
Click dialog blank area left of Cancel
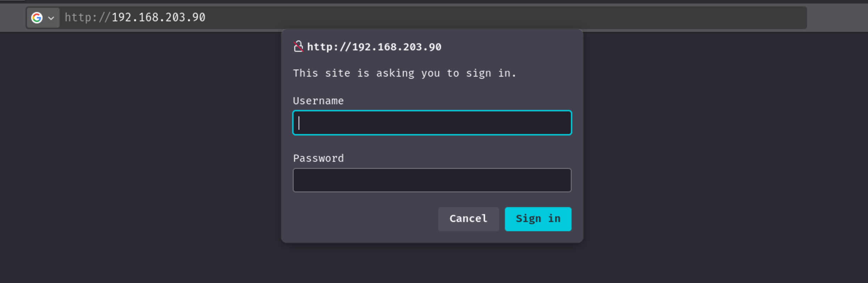point(362,219)
